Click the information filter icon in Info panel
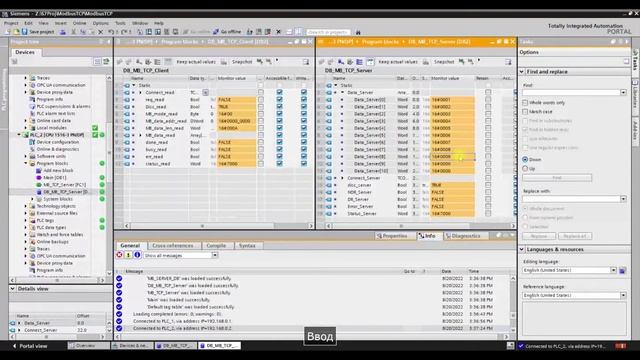The image size is (640, 360). 137,255
